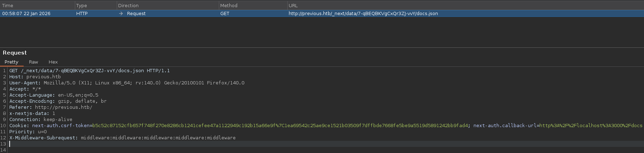The image size is (644, 153).
Task: Click the Cookie header csrf-token value
Action: pos(280,126)
